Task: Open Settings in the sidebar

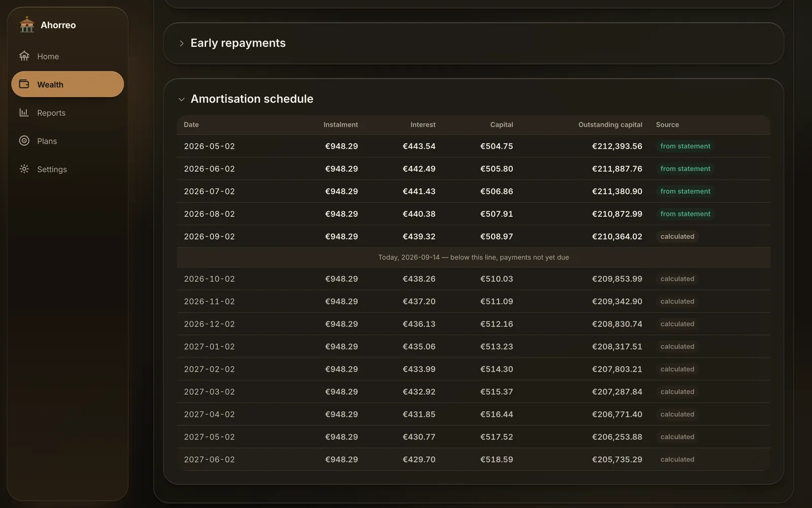Action: 67,169
